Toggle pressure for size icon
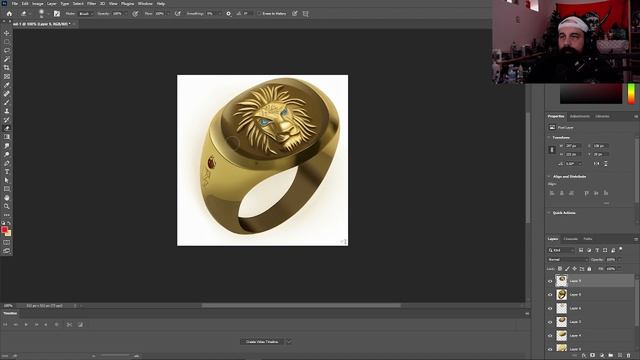 295,13
